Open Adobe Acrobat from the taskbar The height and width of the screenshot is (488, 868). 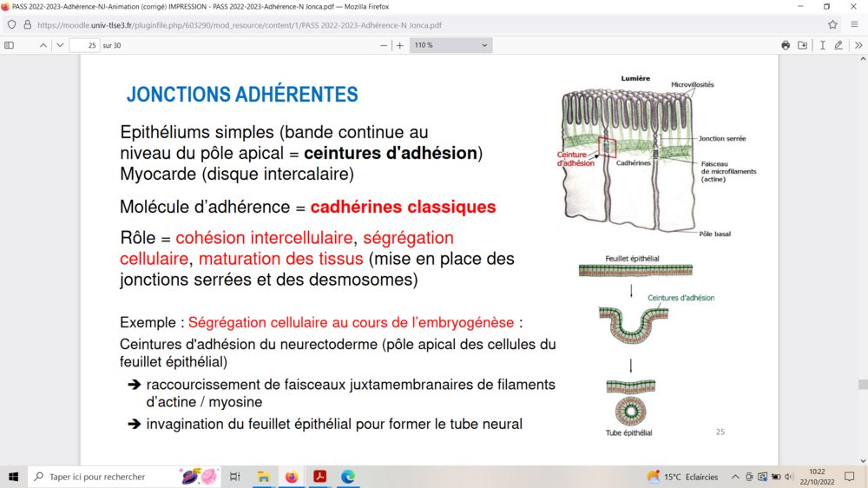coord(319,477)
